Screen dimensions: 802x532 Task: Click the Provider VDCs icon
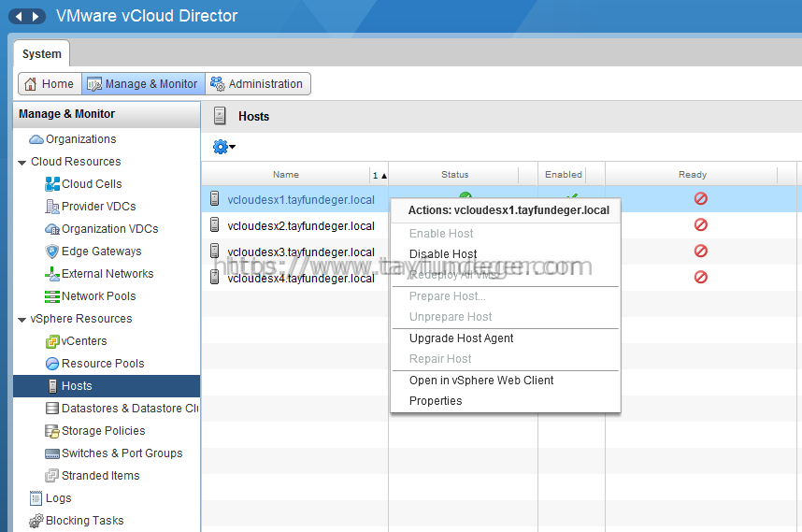(52, 207)
